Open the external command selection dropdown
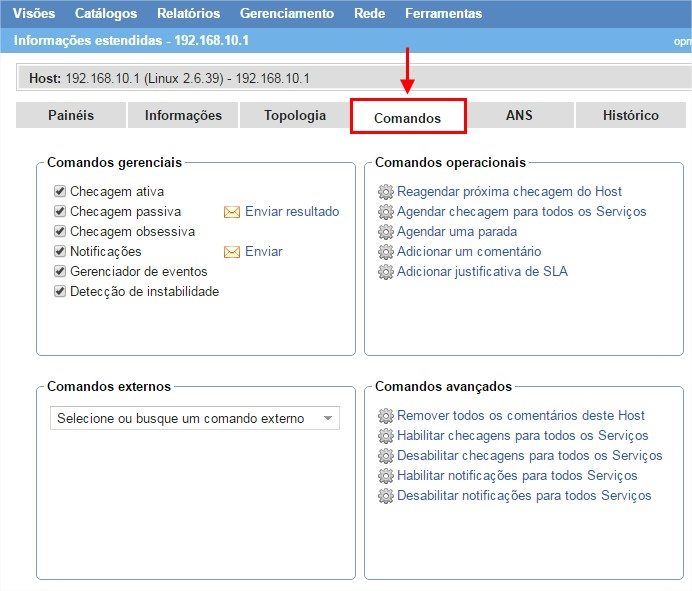This screenshot has height=591, width=692. 195,419
